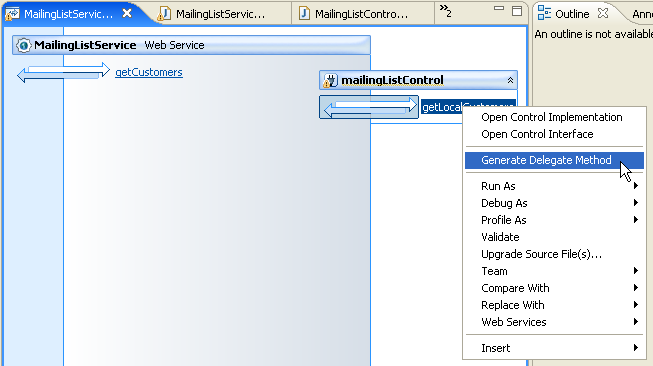Close the Outline view
This screenshot has width=653, height=366.
603,14
